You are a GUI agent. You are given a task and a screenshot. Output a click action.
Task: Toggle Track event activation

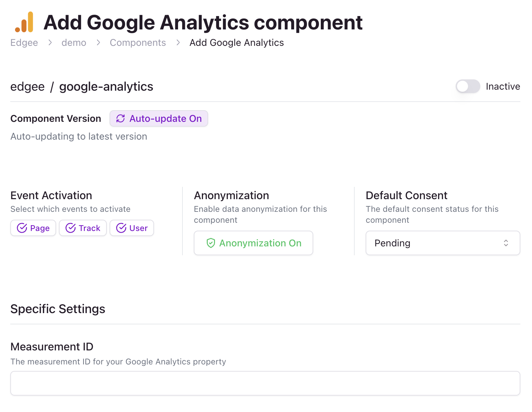pyautogui.click(x=83, y=228)
